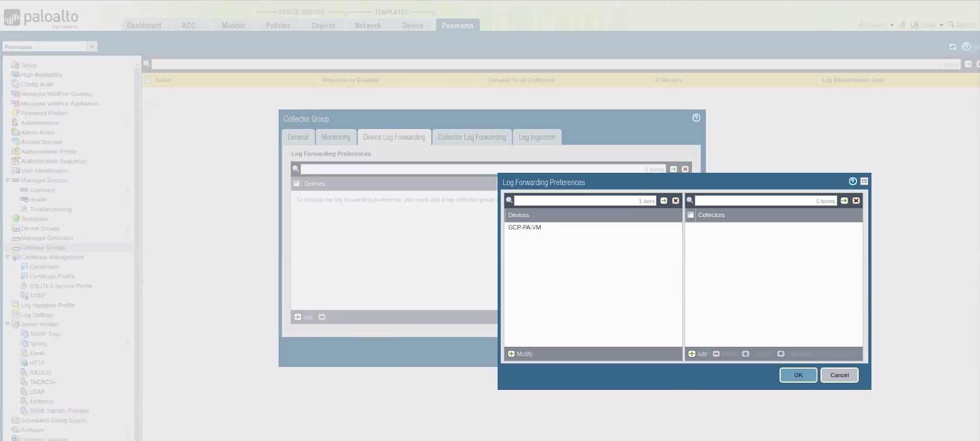Open Managed Collectors in the sidebar
The image size is (980, 441).
[47, 238]
